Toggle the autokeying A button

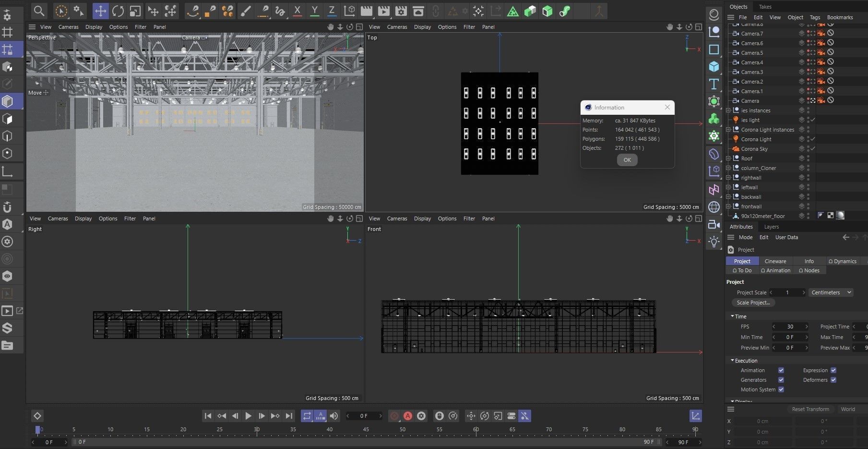pos(408,416)
